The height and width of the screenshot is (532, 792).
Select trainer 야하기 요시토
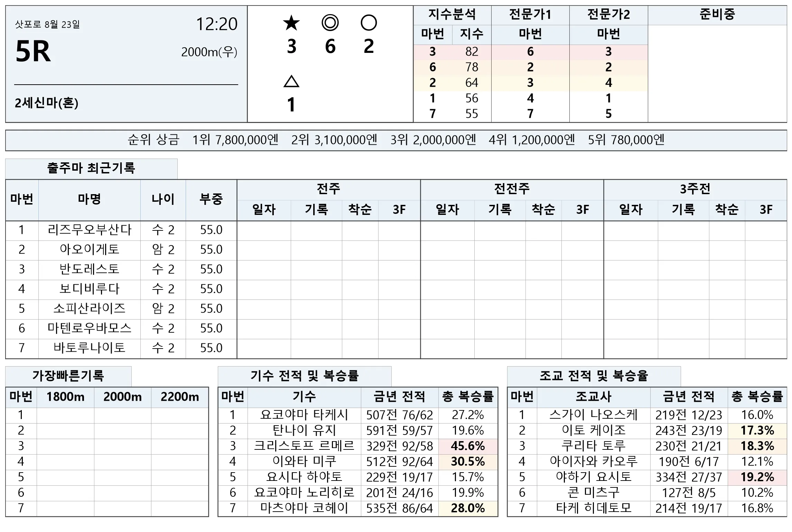(x=594, y=477)
